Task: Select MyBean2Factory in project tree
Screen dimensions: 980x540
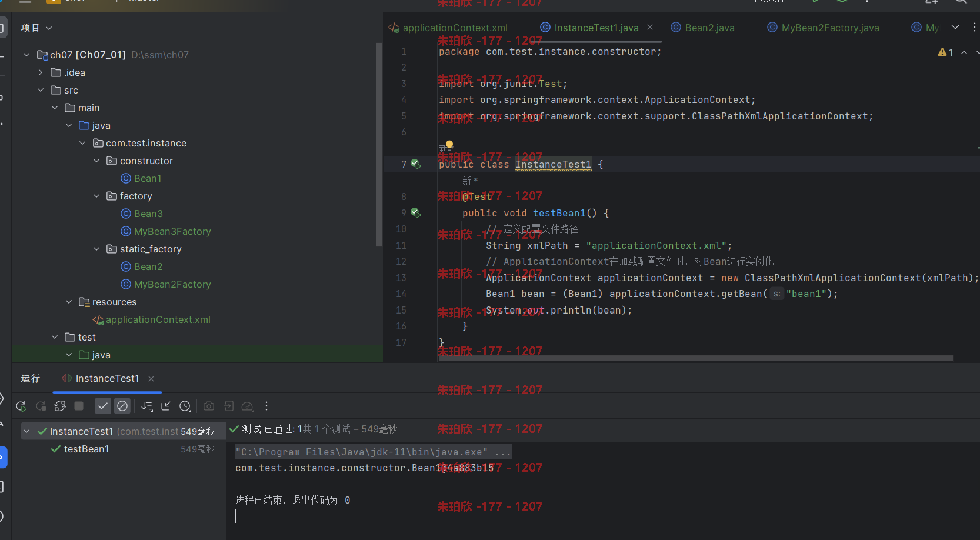Action: pyautogui.click(x=166, y=284)
